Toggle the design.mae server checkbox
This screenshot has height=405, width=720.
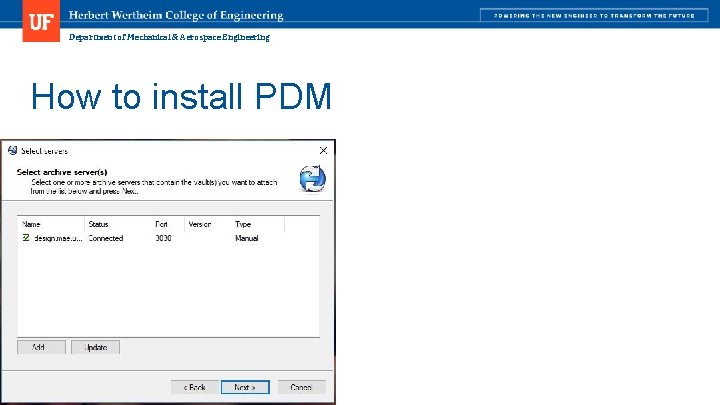point(26,238)
